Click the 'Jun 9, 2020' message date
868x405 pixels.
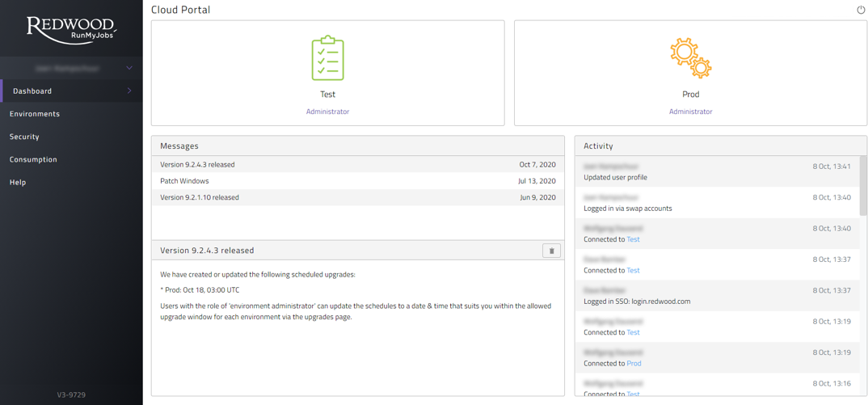pos(538,197)
